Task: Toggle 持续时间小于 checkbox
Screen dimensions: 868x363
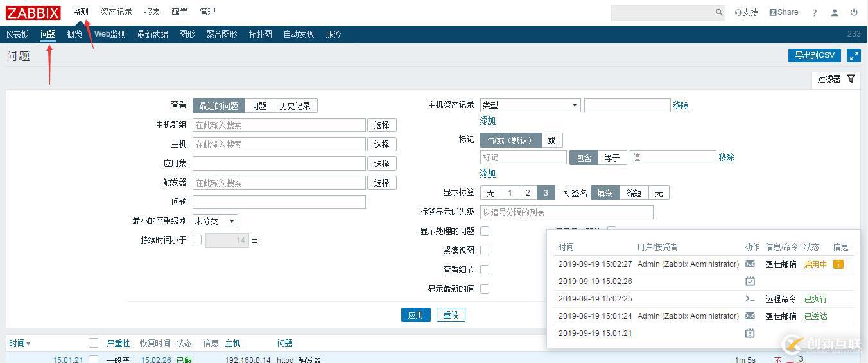Action: pos(197,240)
